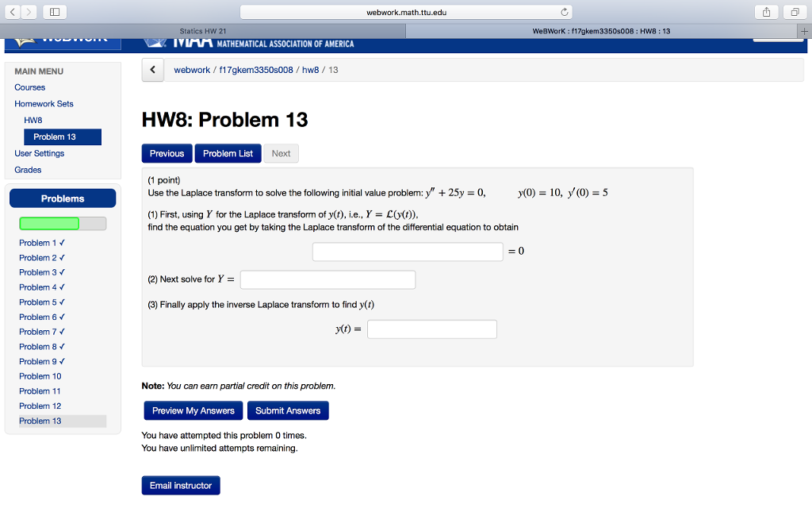Select the WeBWorK f17gkem3350s008 browser tab
This screenshot has width=812, height=508.
(603, 30)
